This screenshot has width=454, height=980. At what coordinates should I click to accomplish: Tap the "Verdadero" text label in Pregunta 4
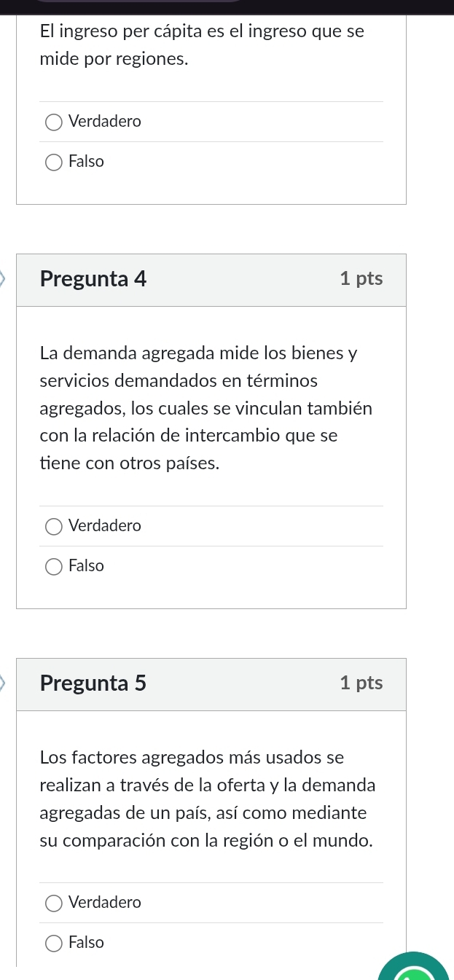(105, 526)
